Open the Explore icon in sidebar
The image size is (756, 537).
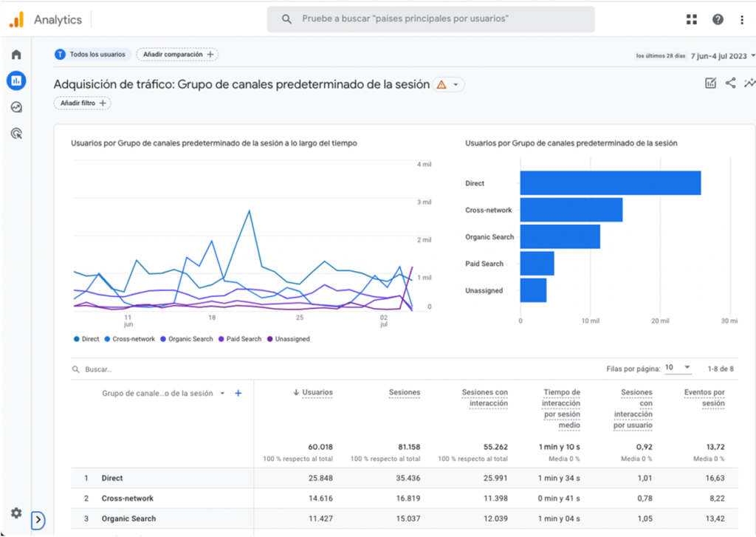[16, 107]
